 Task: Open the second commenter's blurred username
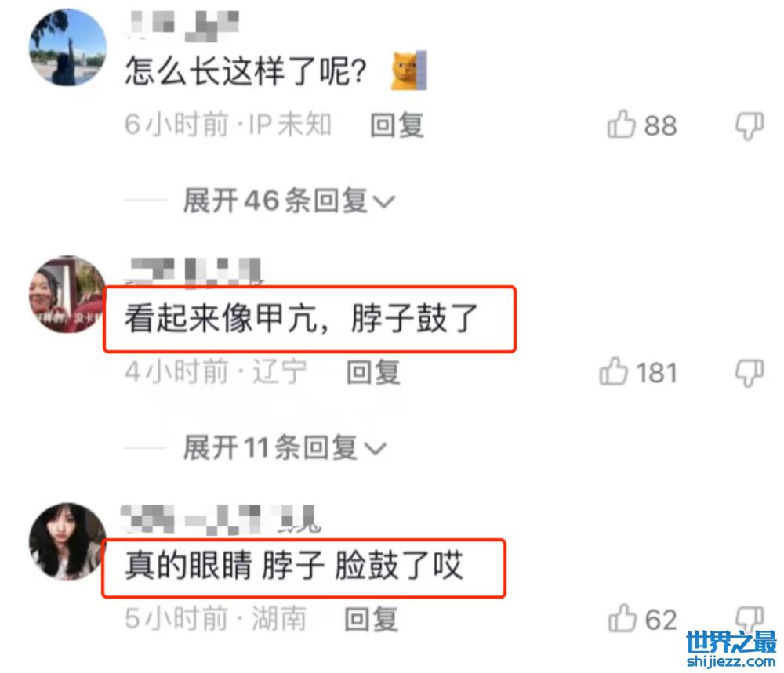(x=194, y=273)
